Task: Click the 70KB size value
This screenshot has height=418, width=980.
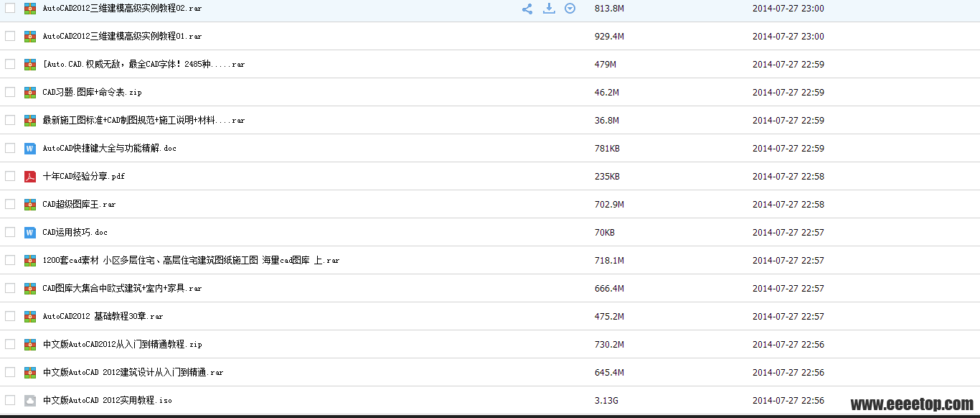Action: 605,233
